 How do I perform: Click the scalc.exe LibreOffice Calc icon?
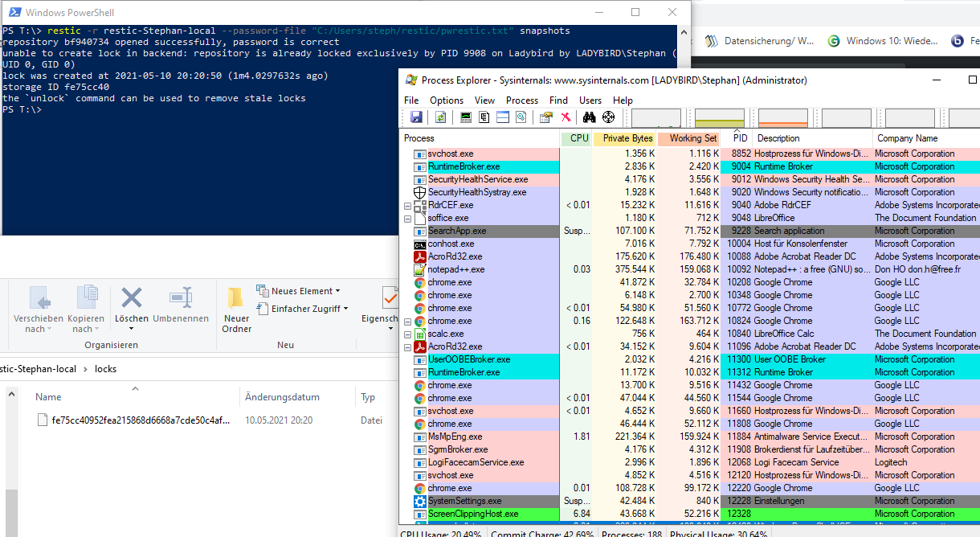point(419,334)
